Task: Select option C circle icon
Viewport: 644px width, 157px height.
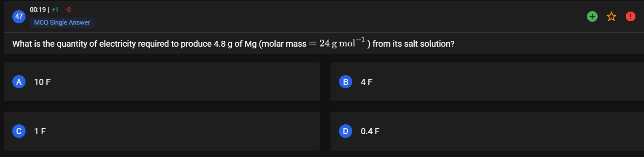Action: coord(19,131)
